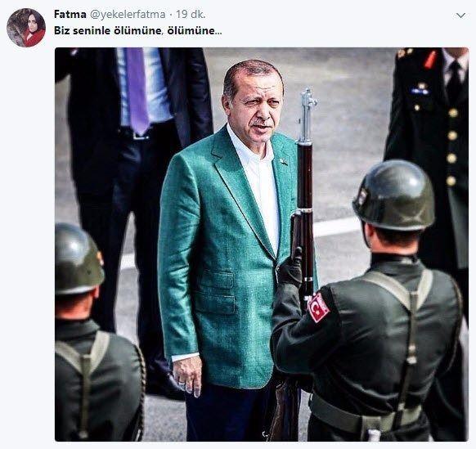Select the tweet text Biz seninle ölümüne
Image resolution: width=476 pixels, height=449 pixels.
click(x=108, y=30)
